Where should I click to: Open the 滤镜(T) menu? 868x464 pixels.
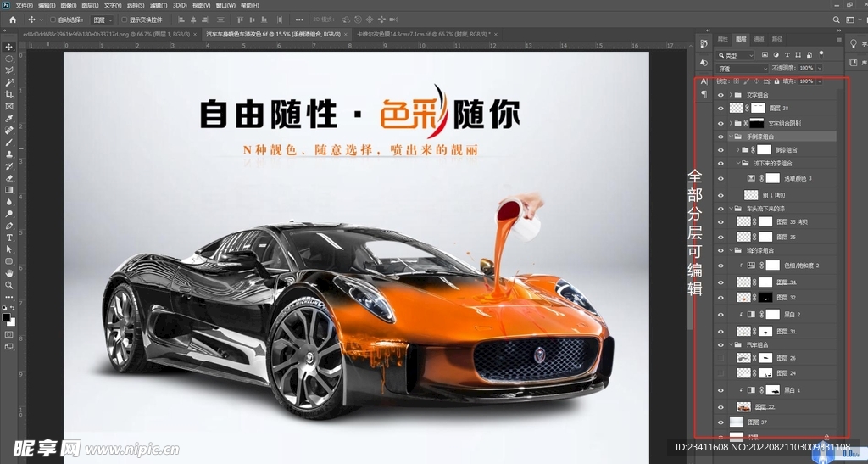[159, 6]
